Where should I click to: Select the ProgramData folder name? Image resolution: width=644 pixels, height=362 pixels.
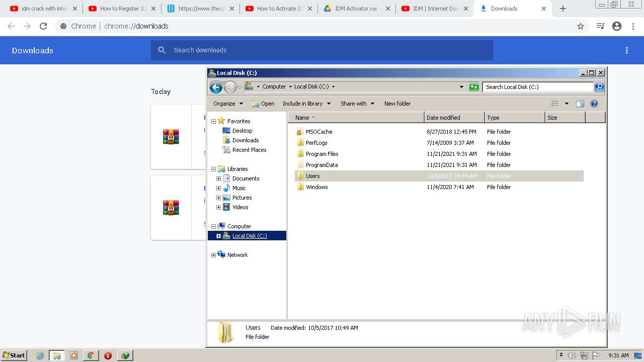click(x=322, y=165)
